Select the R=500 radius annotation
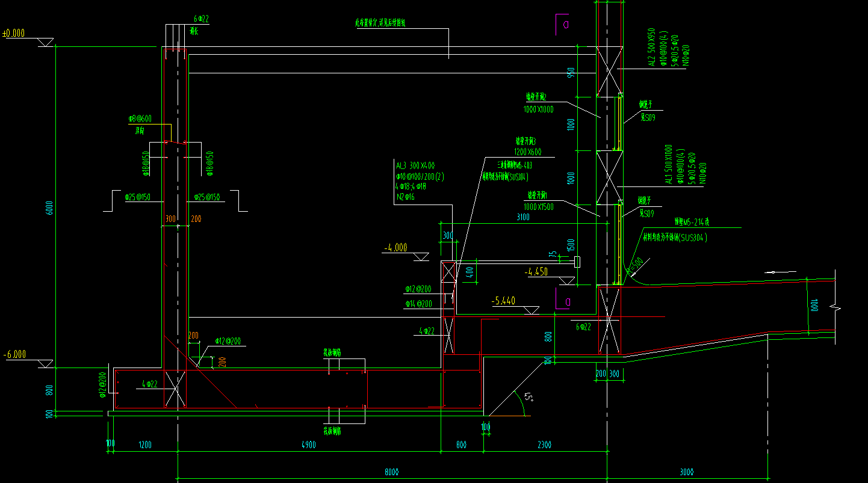The height and width of the screenshot is (483, 868). (x=634, y=267)
